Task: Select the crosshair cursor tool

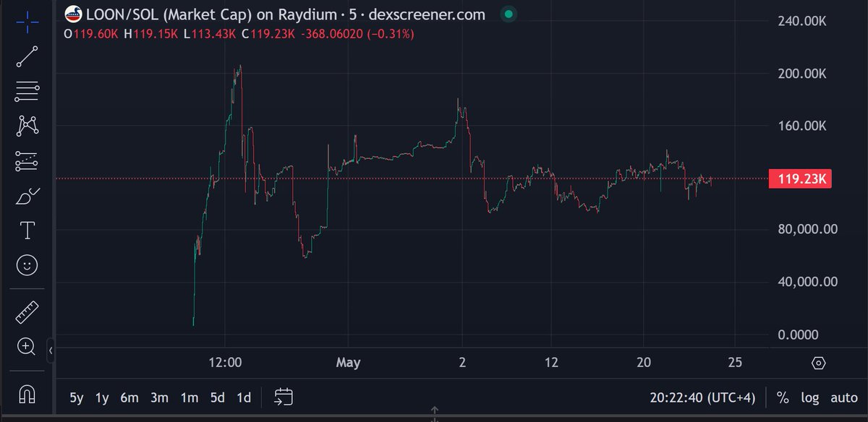Action: 27,22
